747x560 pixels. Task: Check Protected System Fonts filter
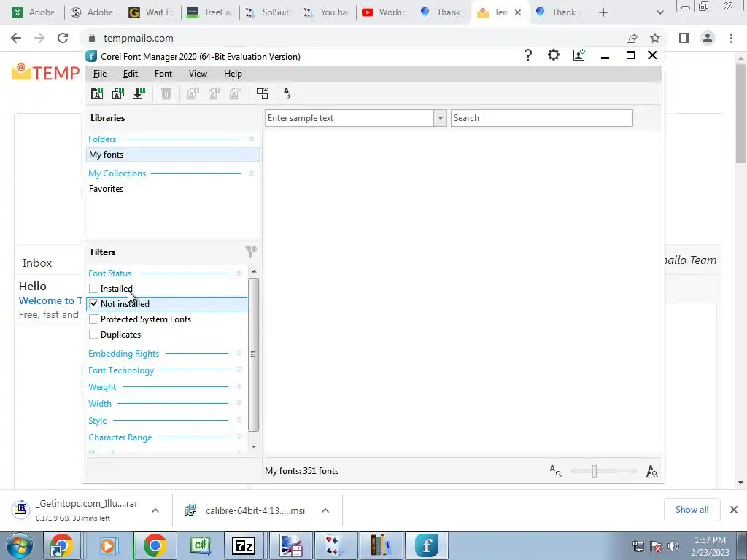click(x=94, y=319)
